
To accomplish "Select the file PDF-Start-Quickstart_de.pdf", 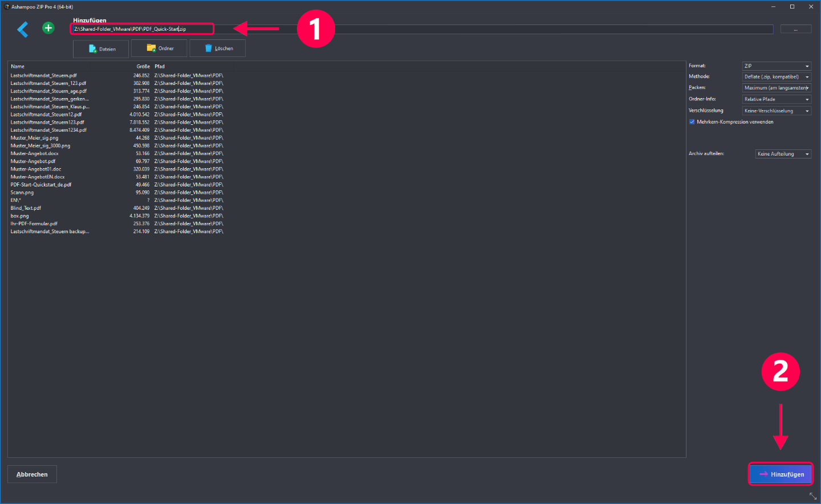I will 40,185.
